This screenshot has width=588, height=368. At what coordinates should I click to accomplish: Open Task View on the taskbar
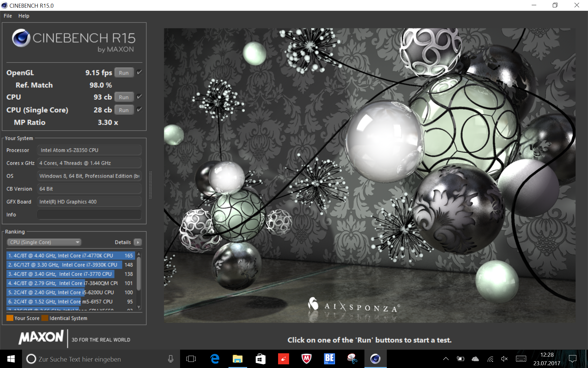[191, 359]
